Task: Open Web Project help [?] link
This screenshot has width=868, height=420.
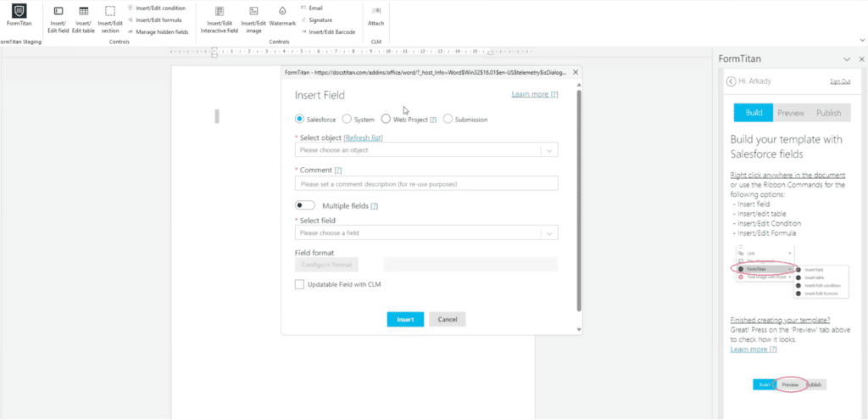Action: 433,119
